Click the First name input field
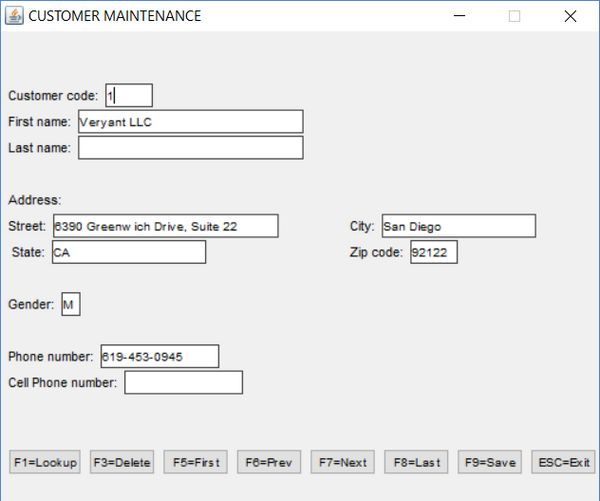Image resolution: width=600 pixels, height=501 pixels. point(190,122)
